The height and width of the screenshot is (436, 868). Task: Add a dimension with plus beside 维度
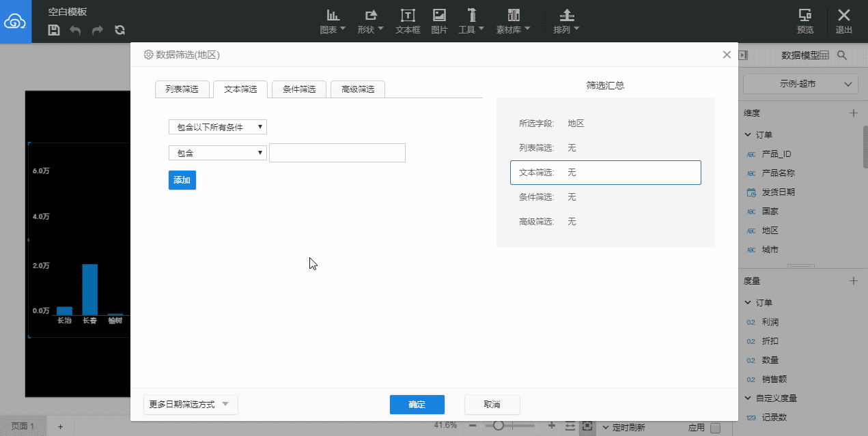tap(853, 113)
